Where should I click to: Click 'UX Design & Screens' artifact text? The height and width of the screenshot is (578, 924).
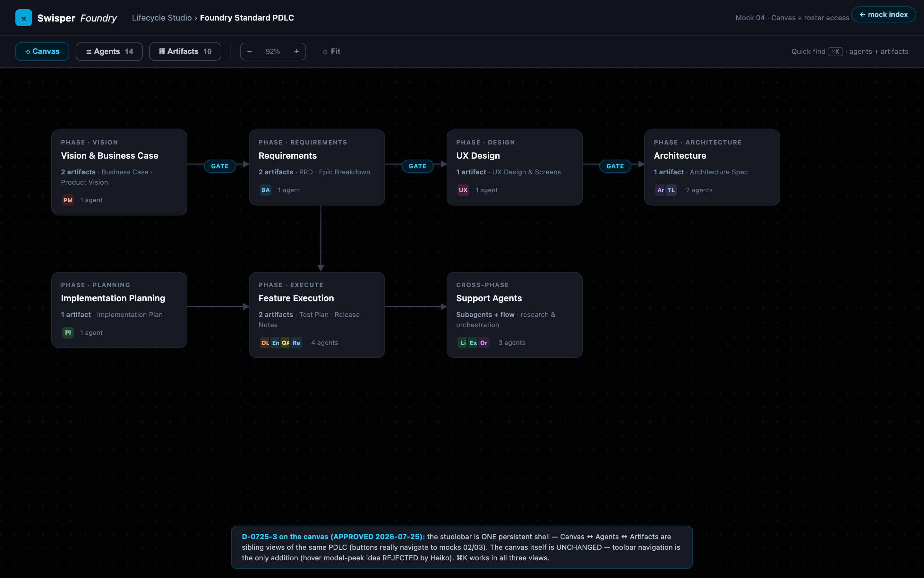click(526, 172)
